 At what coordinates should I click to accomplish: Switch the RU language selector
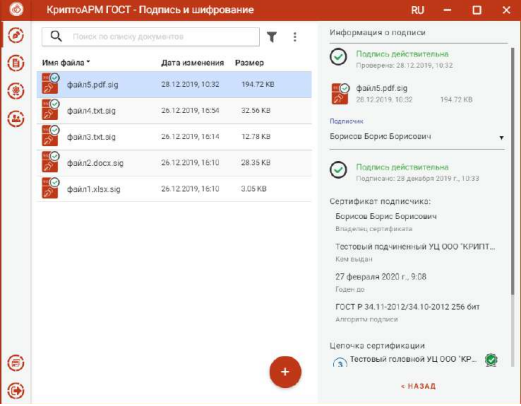[x=417, y=10]
